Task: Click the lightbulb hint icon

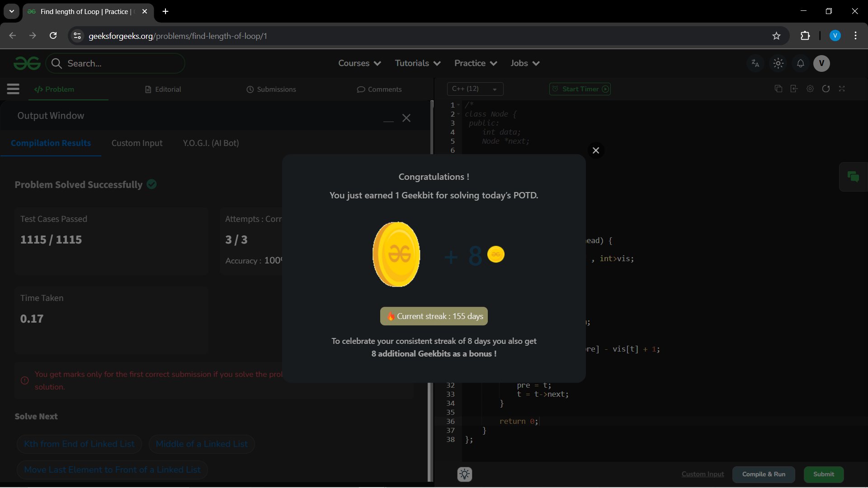Action: click(x=464, y=474)
